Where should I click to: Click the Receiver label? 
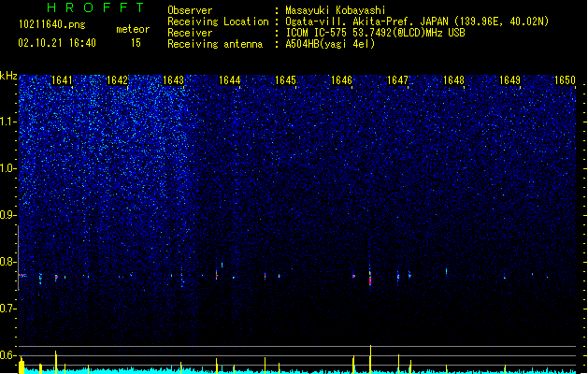click(190, 33)
